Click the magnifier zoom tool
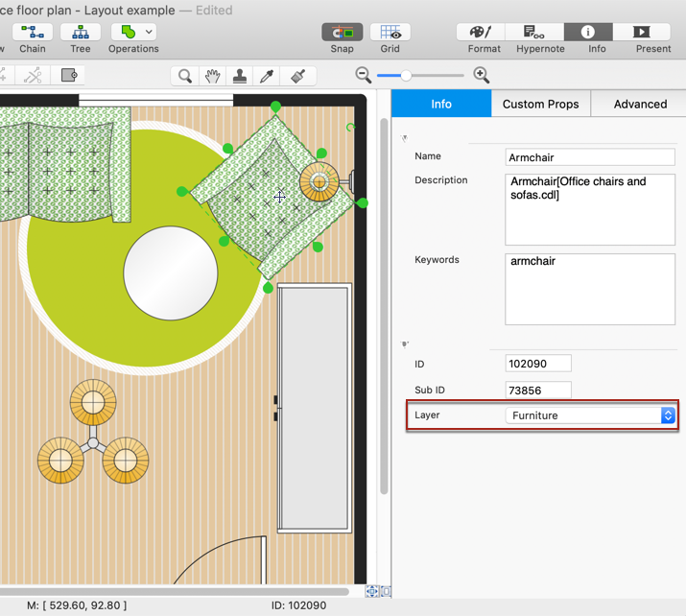 click(185, 76)
